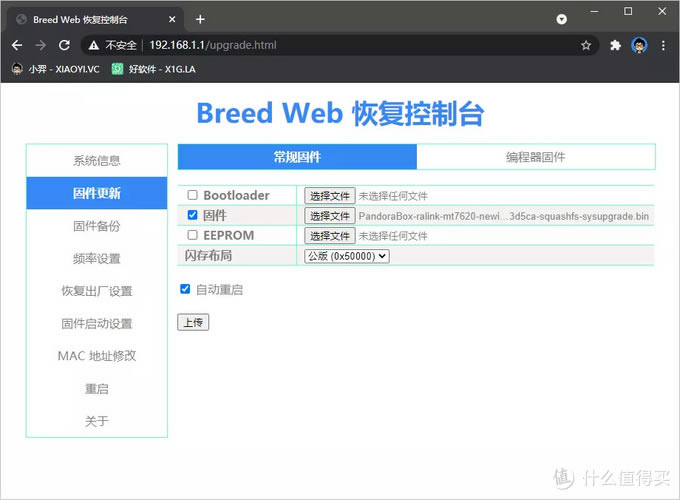Click the not-secure warning triangle icon

pyautogui.click(x=94, y=45)
